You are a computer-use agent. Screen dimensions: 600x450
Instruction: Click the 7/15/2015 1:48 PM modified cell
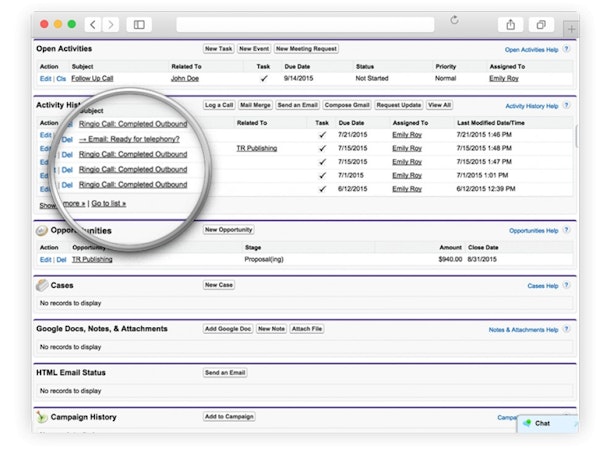point(484,148)
